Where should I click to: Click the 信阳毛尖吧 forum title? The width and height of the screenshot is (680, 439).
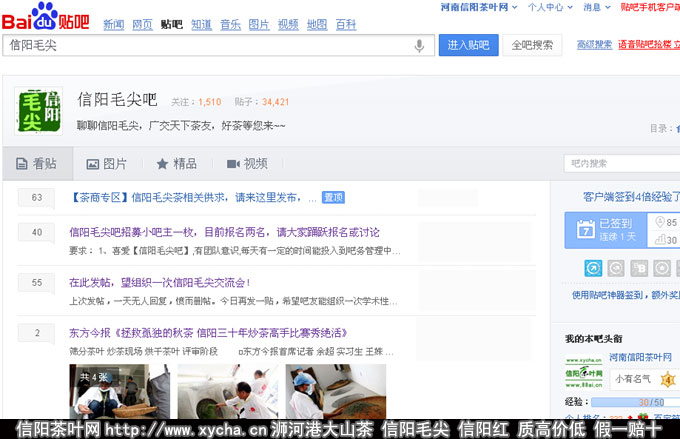tap(117, 100)
